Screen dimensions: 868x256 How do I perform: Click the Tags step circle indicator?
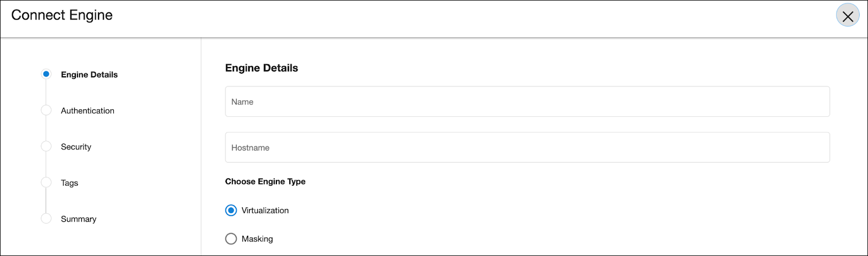click(46, 183)
